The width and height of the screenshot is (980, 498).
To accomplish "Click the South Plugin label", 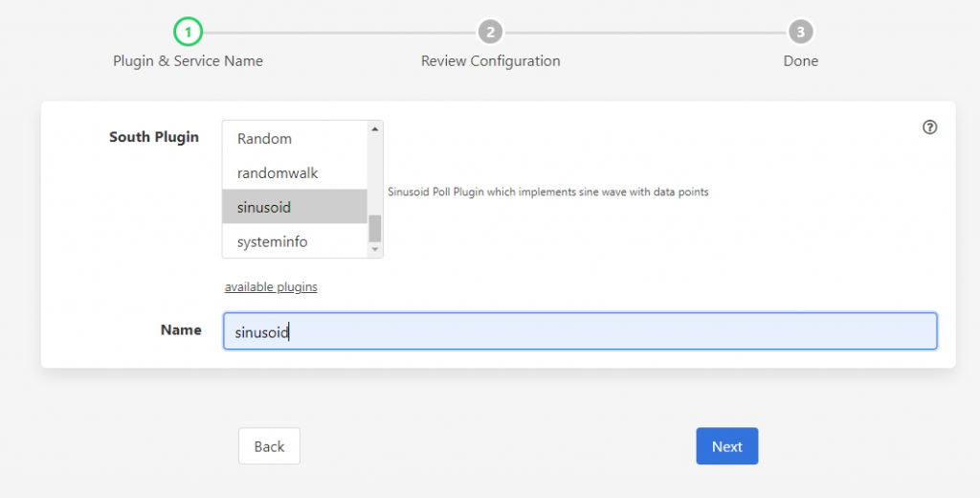I will (x=154, y=137).
